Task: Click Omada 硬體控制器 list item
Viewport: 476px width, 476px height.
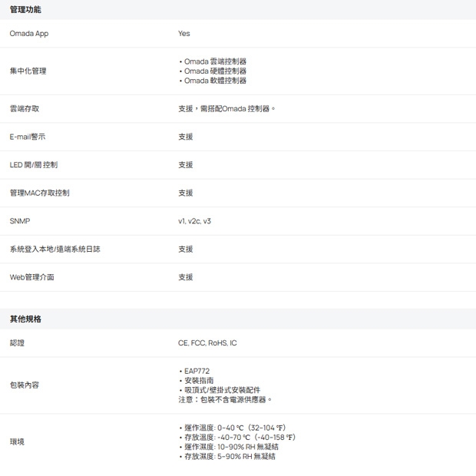Action: coord(215,71)
